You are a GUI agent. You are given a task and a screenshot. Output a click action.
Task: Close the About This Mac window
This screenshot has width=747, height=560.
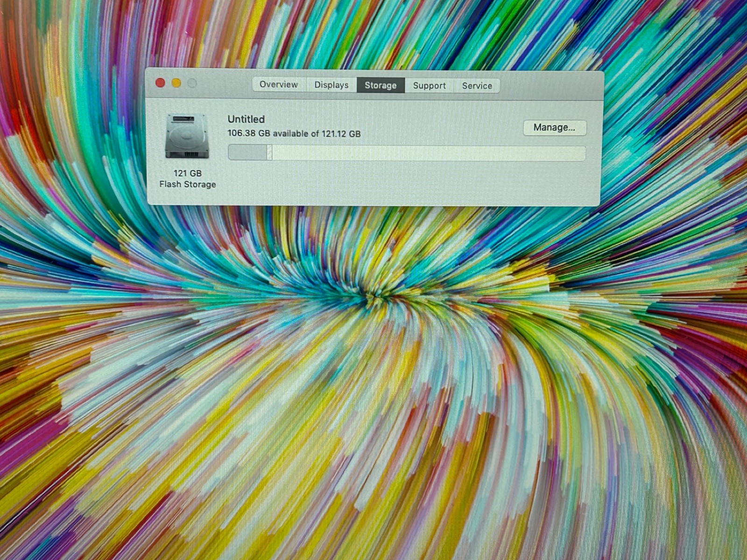160,83
